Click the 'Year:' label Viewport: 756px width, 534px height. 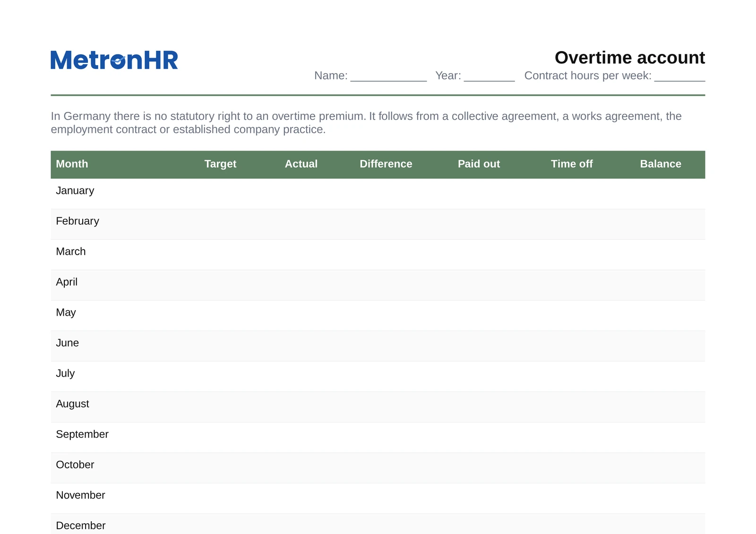448,76
